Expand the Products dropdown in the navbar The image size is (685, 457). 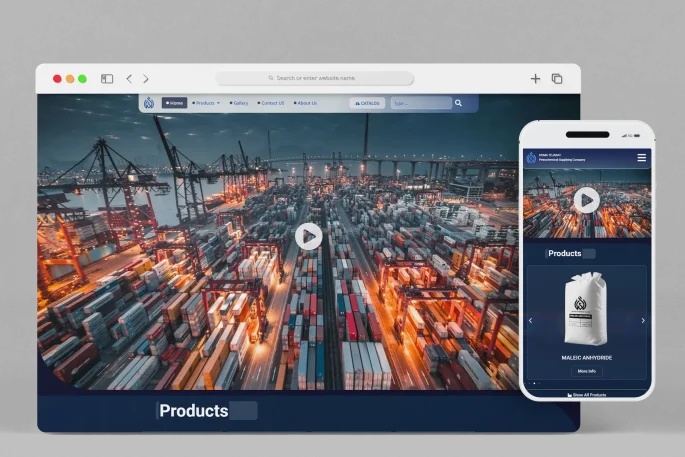(207, 103)
